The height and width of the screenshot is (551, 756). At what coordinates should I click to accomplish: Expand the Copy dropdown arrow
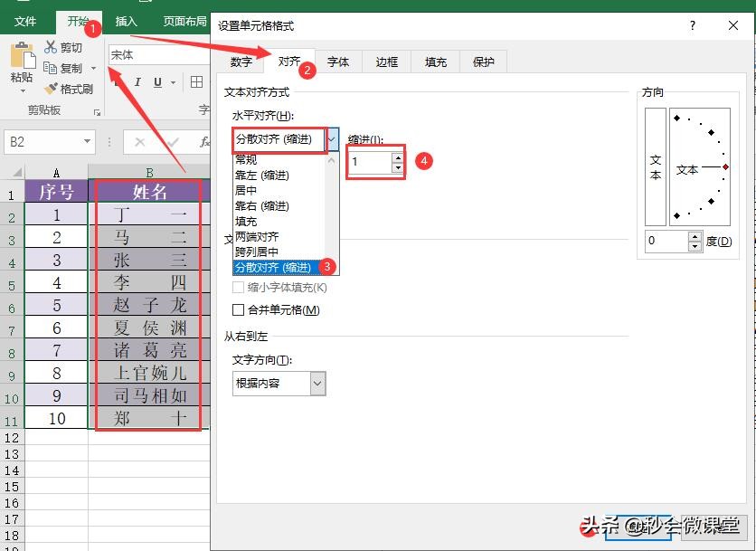(x=93, y=68)
